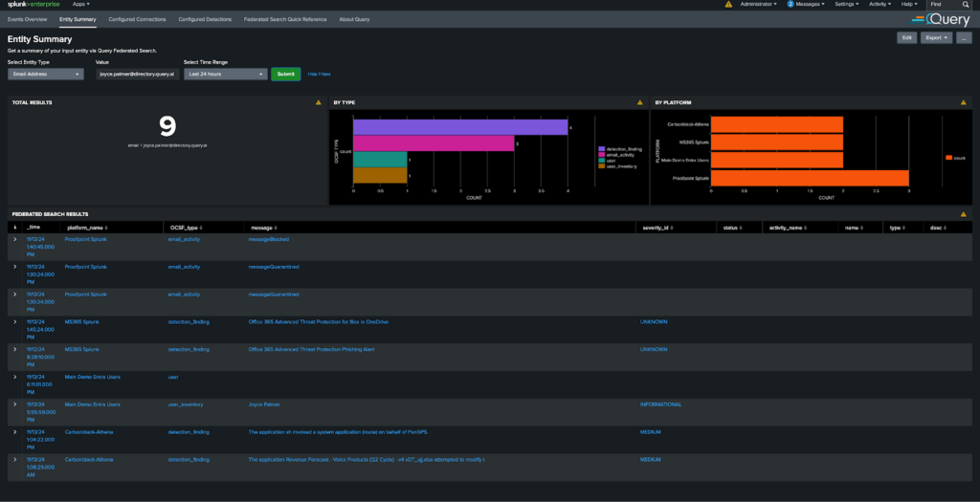Sort by the type column header
Screen dimensions: 980x502
tap(897, 228)
